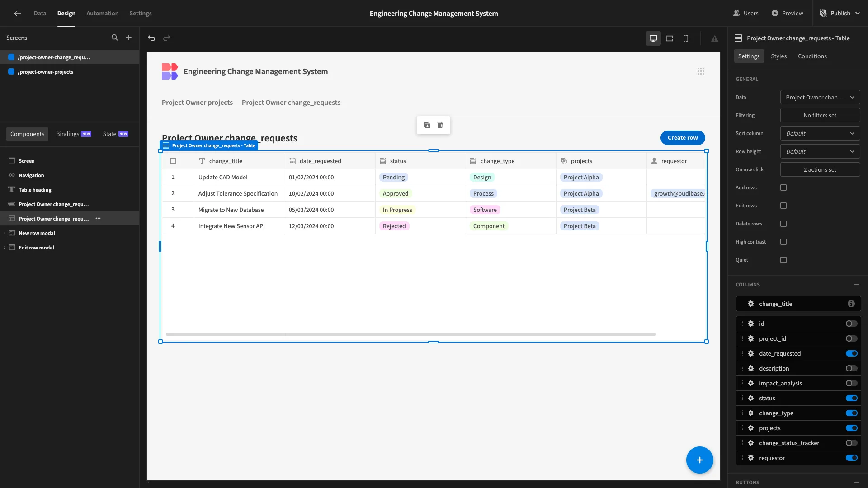Open the Sort column dropdown

[820, 133]
